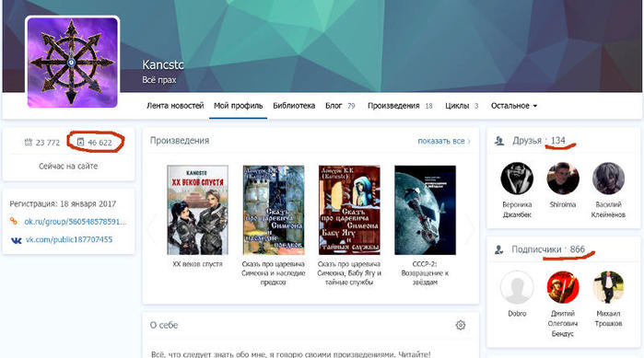Image resolution: width=644 pixels, height=358 pixels.
Task: Click the Произведения panel heading
Action: (180, 141)
